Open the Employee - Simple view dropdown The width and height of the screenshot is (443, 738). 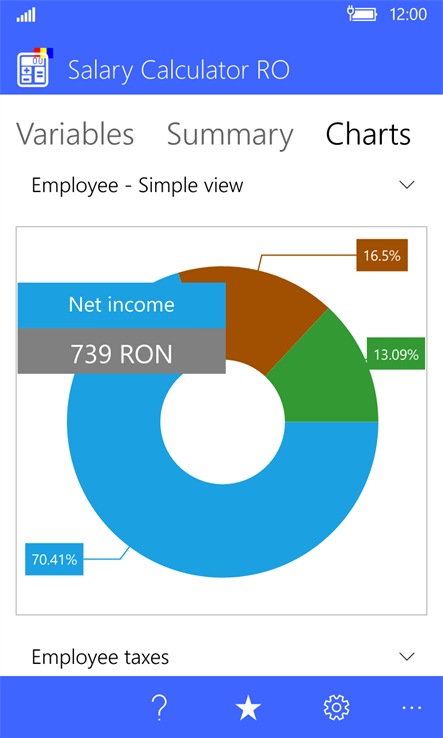[x=221, y=185]
